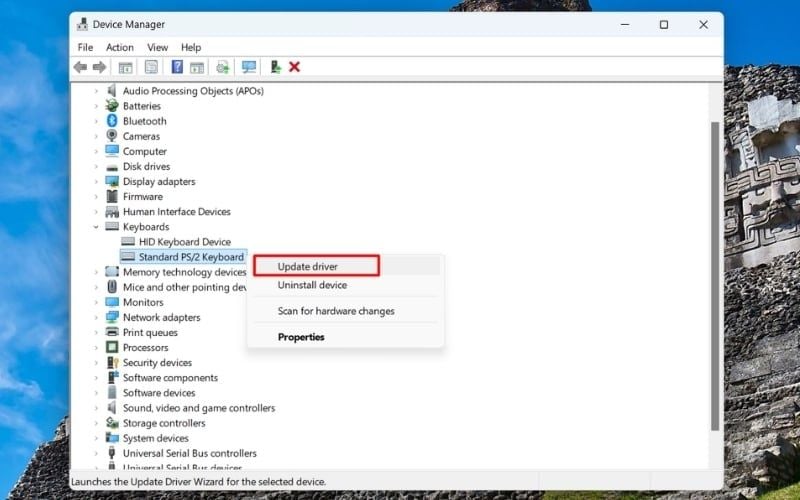
Task: Click the Firmware category icon
Action: (x=112, y=196)
